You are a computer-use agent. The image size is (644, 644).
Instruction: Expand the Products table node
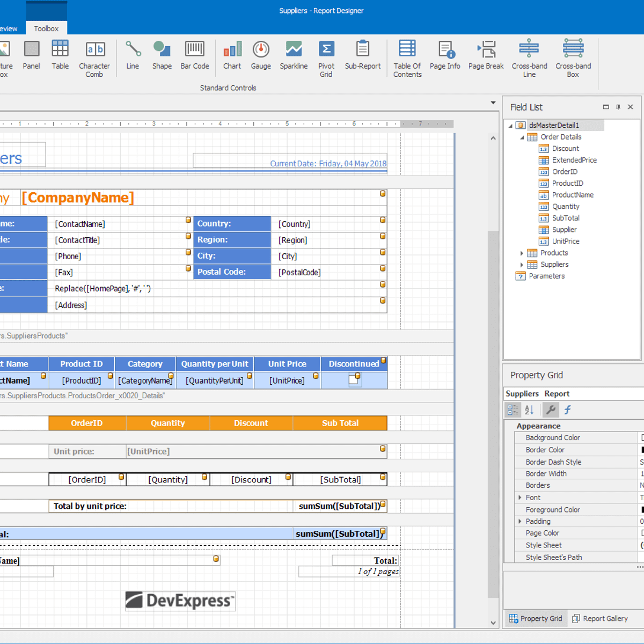pyautogui.click(x=522, y=253)
